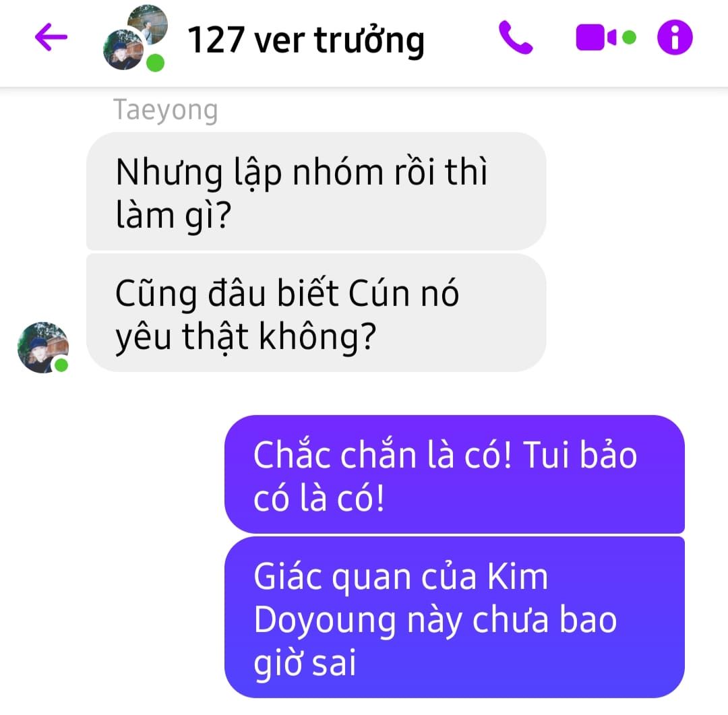Tap green active dot on group avatar
Image resolution: width=728 pixels, height=715 pixels.
(x=155, y=63)
